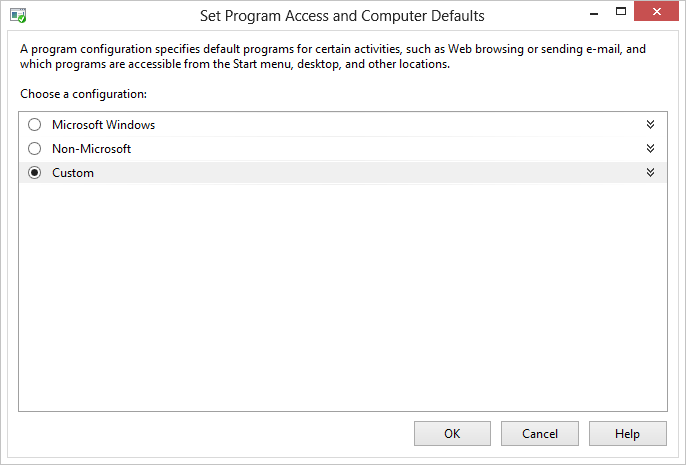The height and width of the screenshot is (465, 686).
Task: Choose the Non-Microsoft radio option
Action: 35,149
